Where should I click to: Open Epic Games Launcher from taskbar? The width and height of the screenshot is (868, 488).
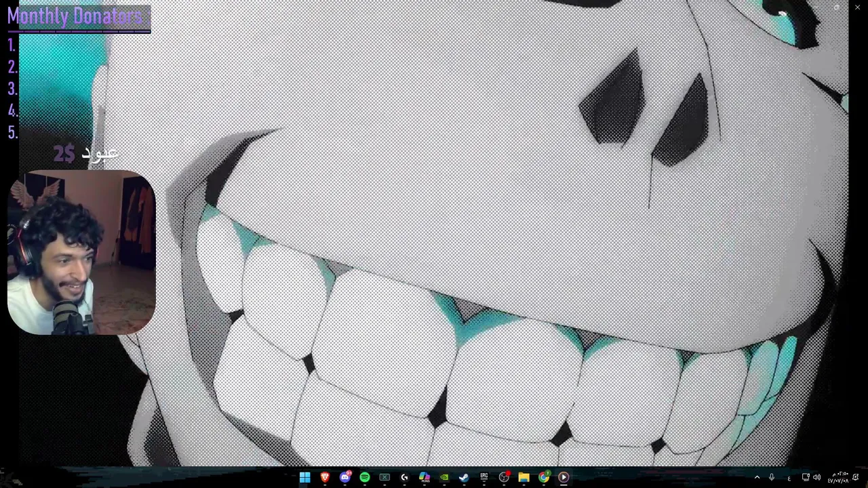(484, 477)
